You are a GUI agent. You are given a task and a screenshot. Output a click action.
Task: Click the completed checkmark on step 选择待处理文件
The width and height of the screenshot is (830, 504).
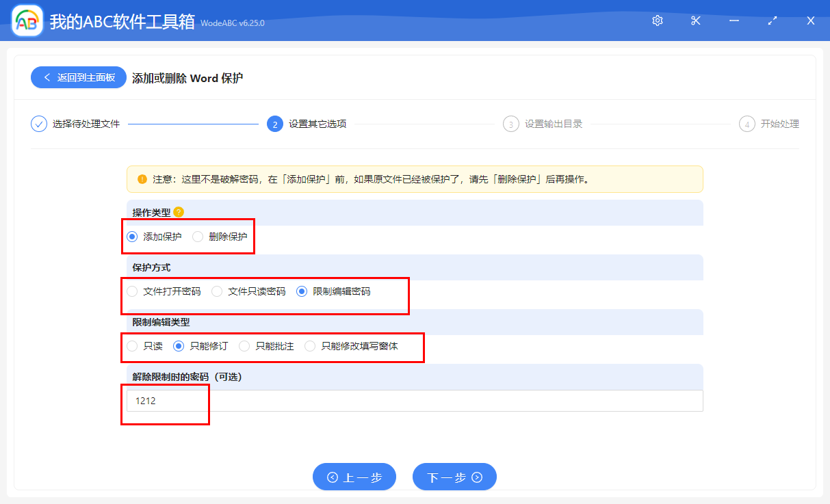click(38, 124)
